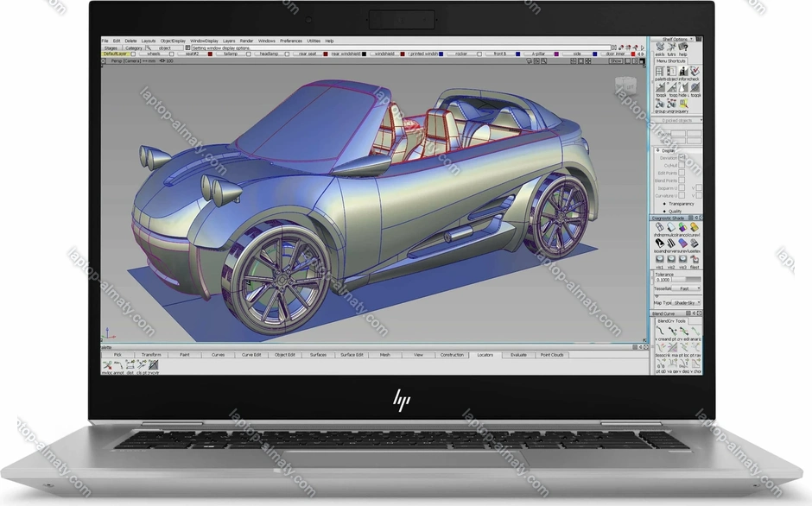Enable the Edit Points checkbox

682,174
